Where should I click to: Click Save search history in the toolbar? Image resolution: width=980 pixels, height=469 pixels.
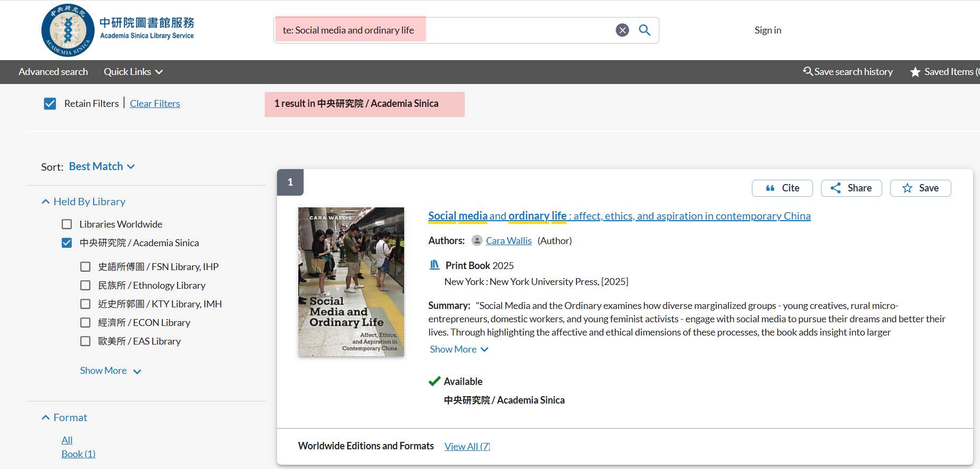click(x=848, y=72)
